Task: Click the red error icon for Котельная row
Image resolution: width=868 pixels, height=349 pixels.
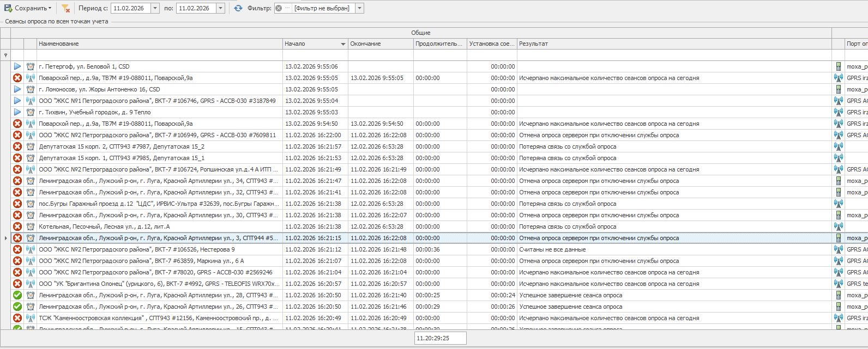Action: click(x=17, y=226)
